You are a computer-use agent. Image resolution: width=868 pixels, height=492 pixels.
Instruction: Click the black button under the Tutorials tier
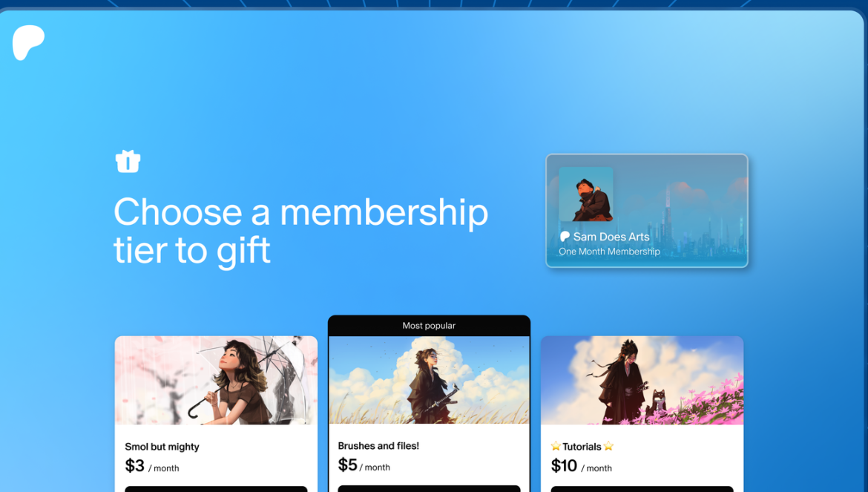click(642, 489)
